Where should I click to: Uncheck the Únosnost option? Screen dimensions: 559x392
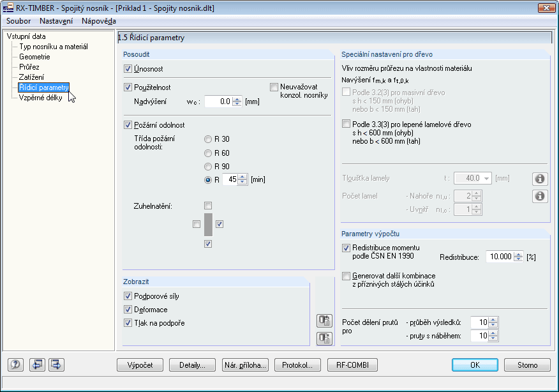pos(127,68)
